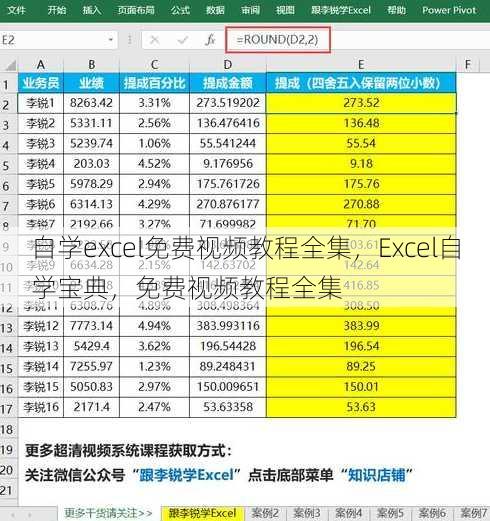This screenshot has height=521, width=490.
Task: Select cell with value 136.476416
Action: click(x=228, y=123)
